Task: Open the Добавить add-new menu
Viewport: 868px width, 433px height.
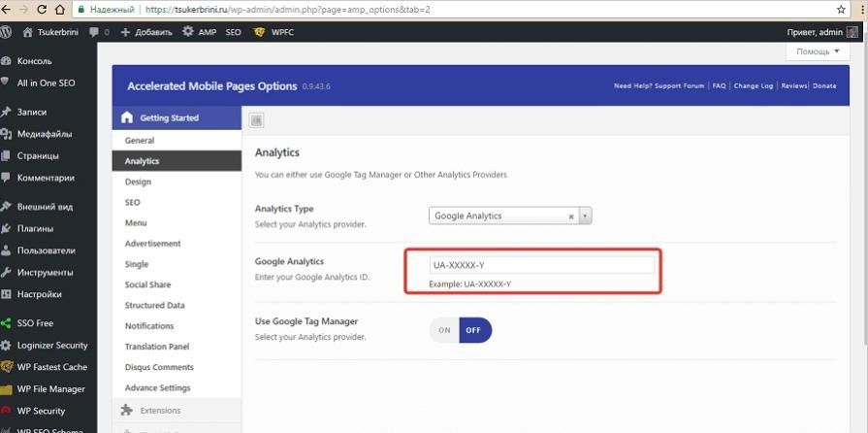Action: (x=146, y=32)
